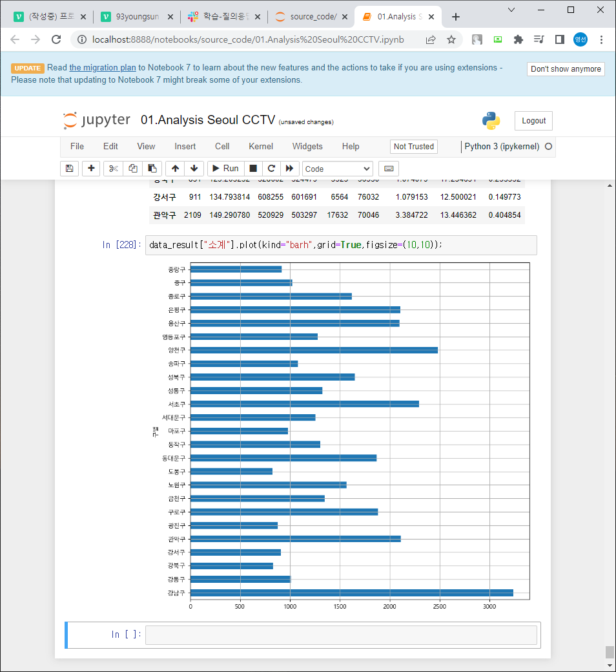Click the green extension icon in toolbar
Screen dimensions: 616x672
(498, 40)
